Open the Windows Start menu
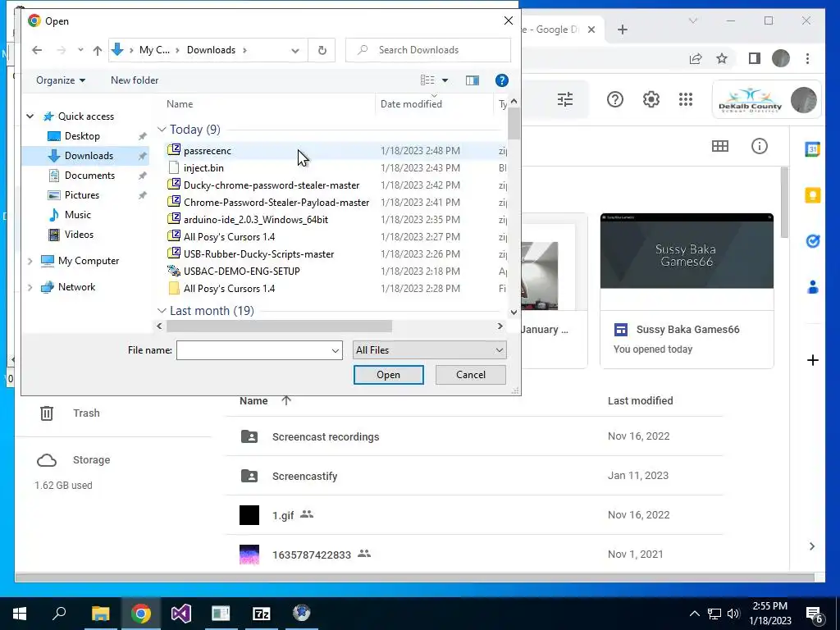Viewport: 840px width, 630px height. click(x=20, y=614)
